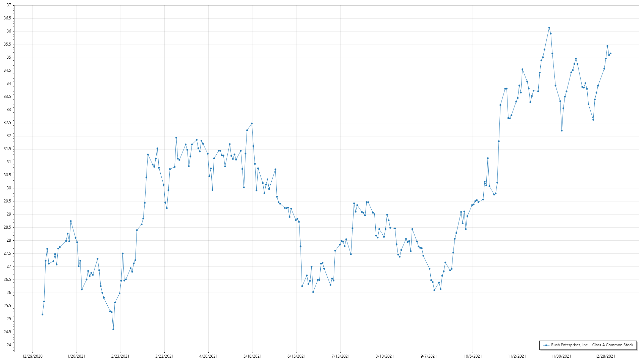Click the first data point of the series
Viewport: 644px width, 362px height.
coord(42,314)
